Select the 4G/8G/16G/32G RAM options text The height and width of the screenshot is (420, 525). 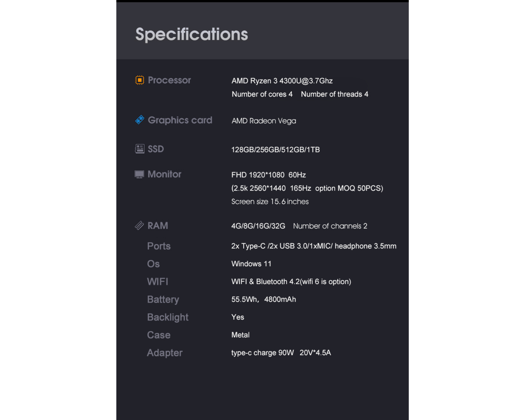pyautogui.click(x=258, y=226)
